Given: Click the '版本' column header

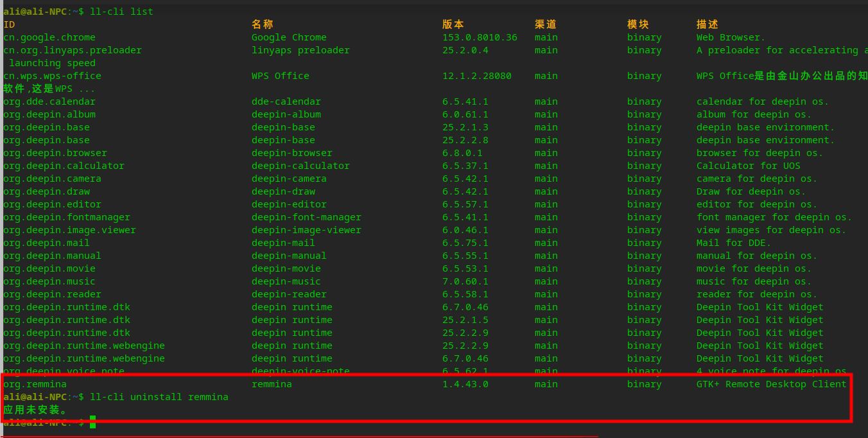Looking at the screenshot, I should coord(453,24).
